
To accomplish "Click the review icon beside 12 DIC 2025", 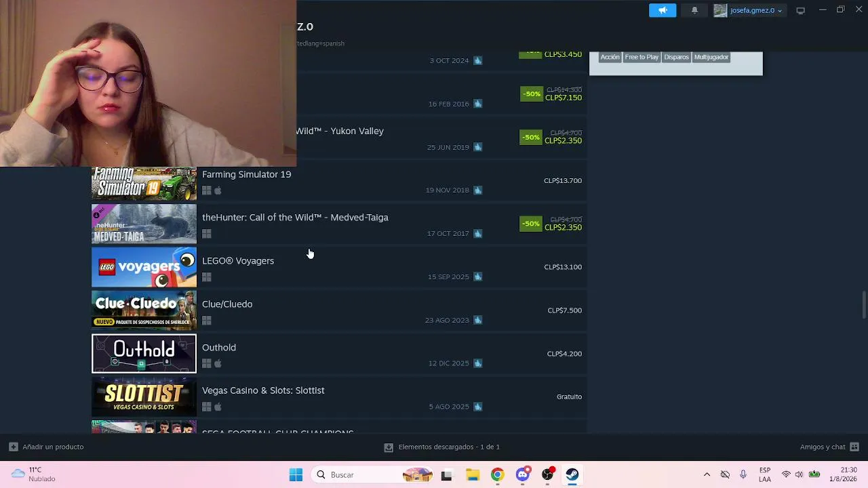I will pos(478,363).
